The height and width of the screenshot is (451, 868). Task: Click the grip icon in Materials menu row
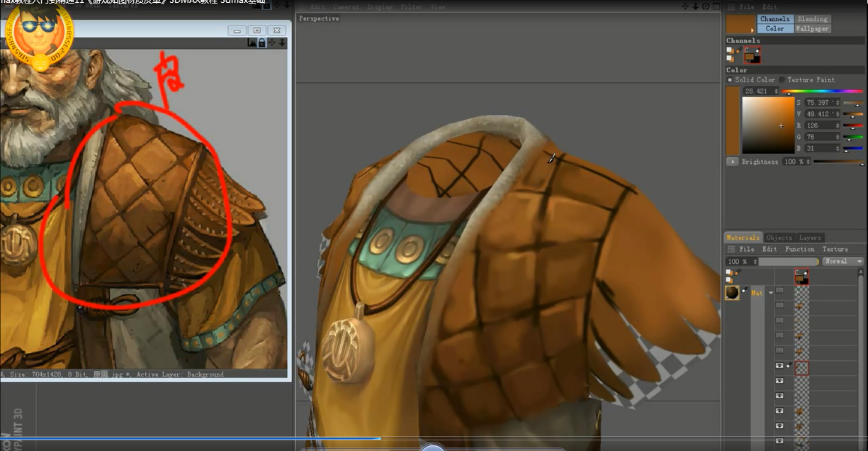pos(731,250)
